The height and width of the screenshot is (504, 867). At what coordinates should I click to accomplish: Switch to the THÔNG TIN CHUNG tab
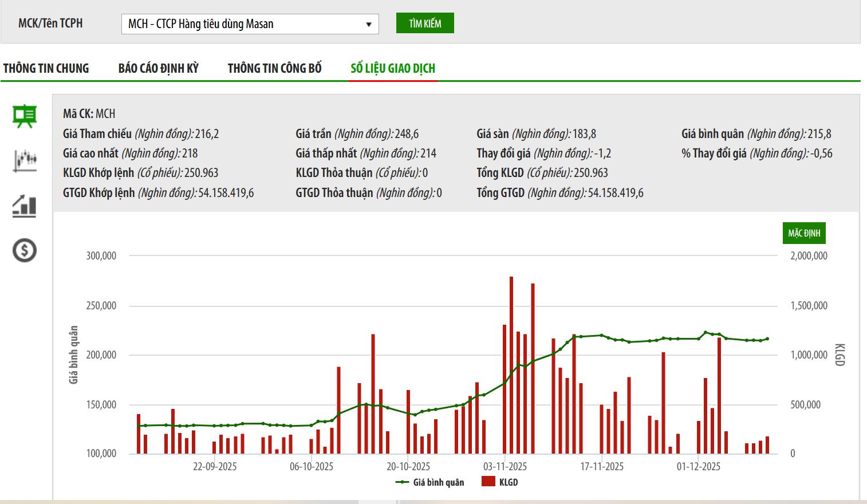tap(46, 68)
